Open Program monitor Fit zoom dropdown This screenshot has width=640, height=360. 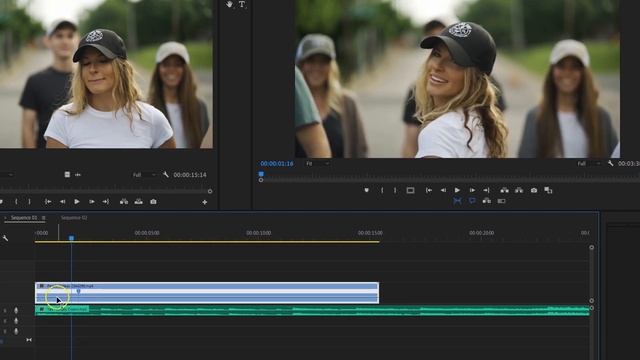[x=318, y=164]
